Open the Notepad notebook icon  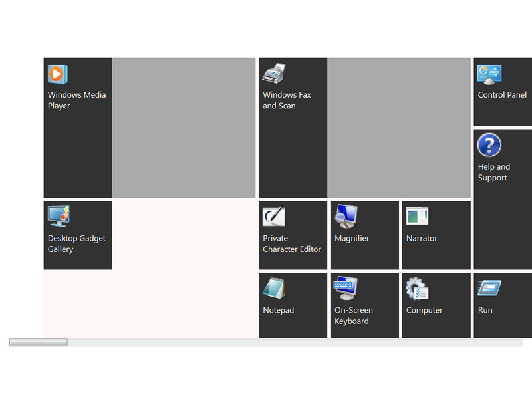pos(274,288)
